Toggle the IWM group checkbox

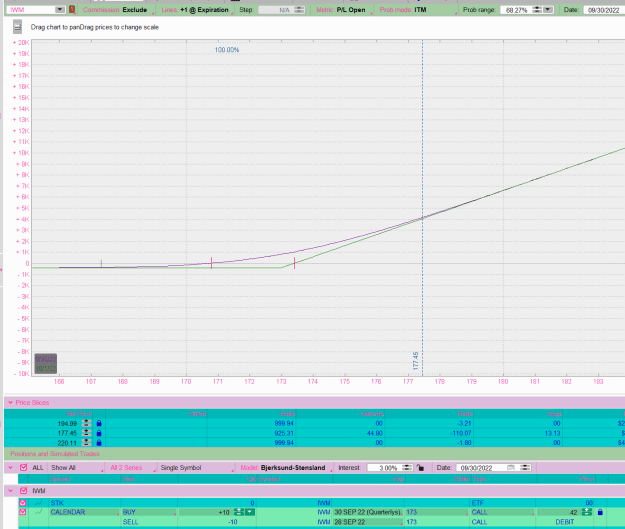click(24, 491)
